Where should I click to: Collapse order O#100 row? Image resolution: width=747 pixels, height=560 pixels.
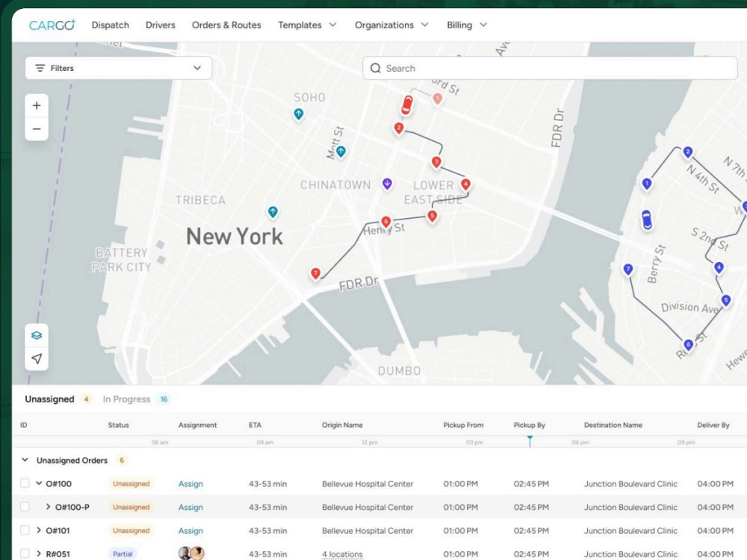[39, 483]
